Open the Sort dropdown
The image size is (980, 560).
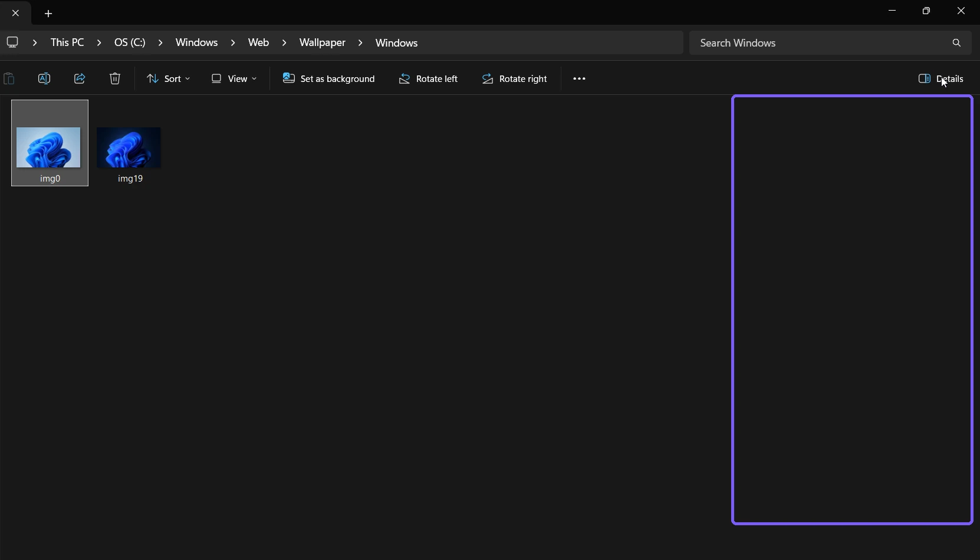(168, 78)
